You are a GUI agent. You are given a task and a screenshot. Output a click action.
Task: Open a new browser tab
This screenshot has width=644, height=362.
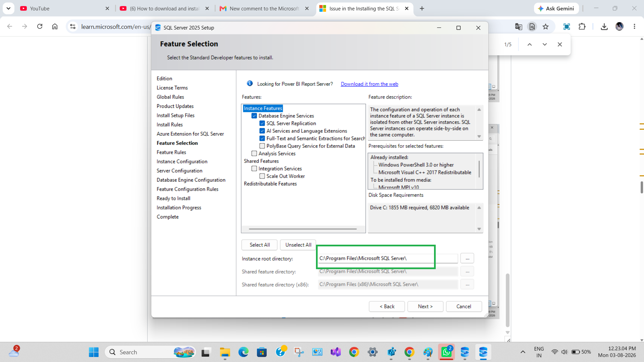point(422,8)
